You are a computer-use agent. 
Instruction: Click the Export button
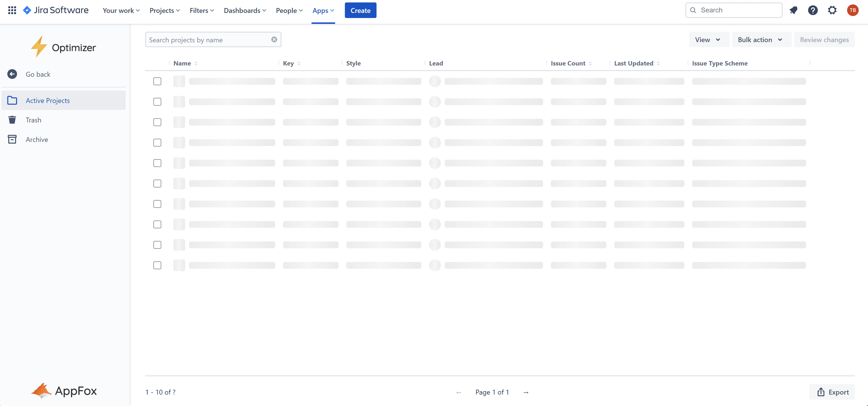point(832,392)
